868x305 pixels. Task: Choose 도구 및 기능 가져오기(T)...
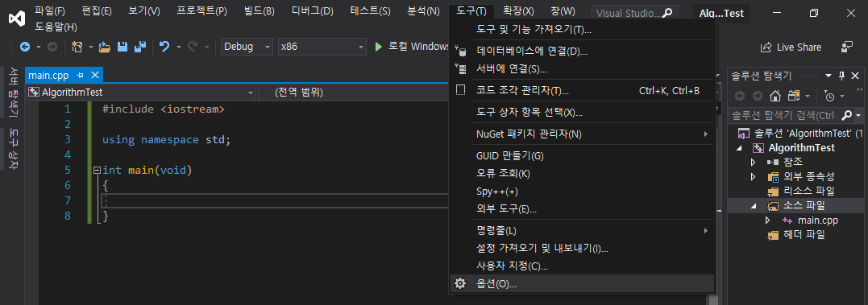[x=582, y=29]
